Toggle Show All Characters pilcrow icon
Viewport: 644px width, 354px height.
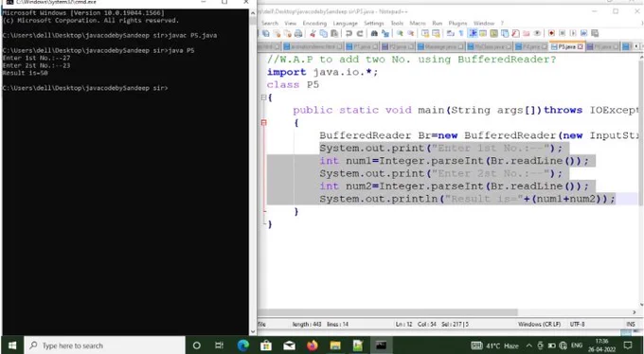point(461,33)
